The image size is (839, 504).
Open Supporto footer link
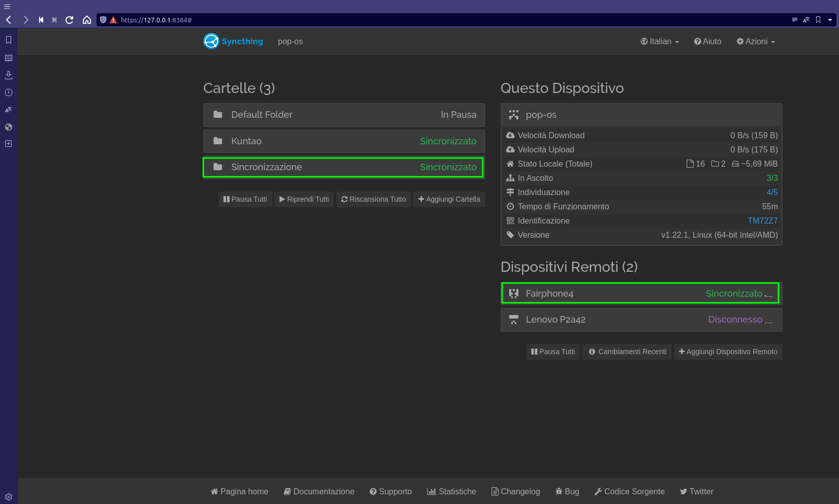[x=391, y=491]
